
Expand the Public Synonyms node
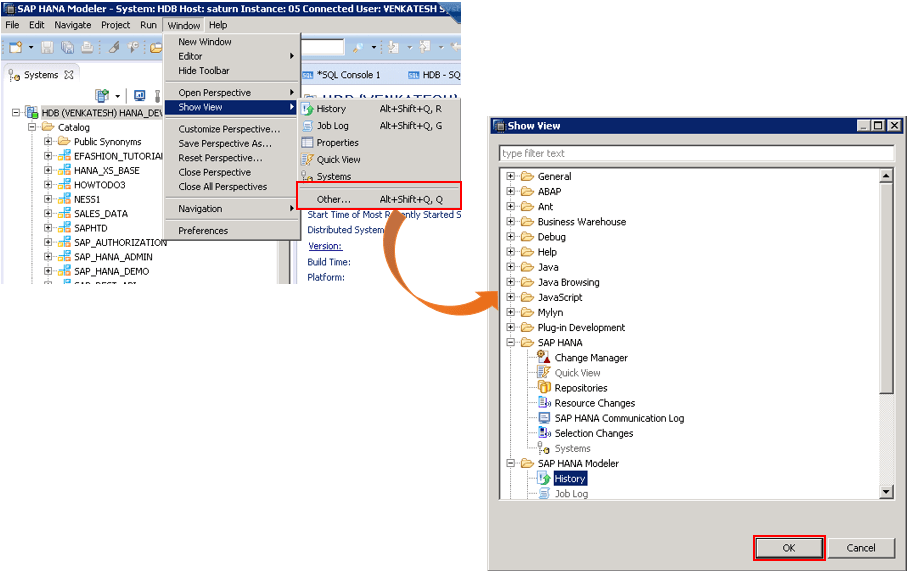click(49, 141)
